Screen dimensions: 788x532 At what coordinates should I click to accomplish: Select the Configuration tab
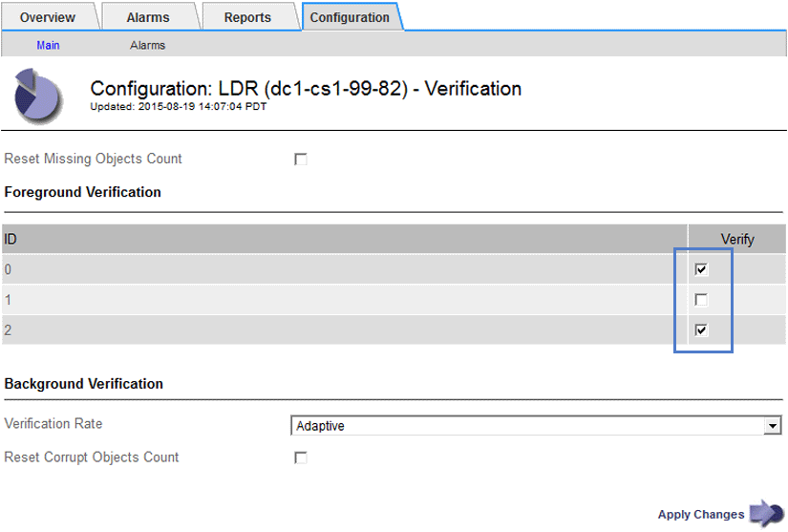click(x=350, y=17)
